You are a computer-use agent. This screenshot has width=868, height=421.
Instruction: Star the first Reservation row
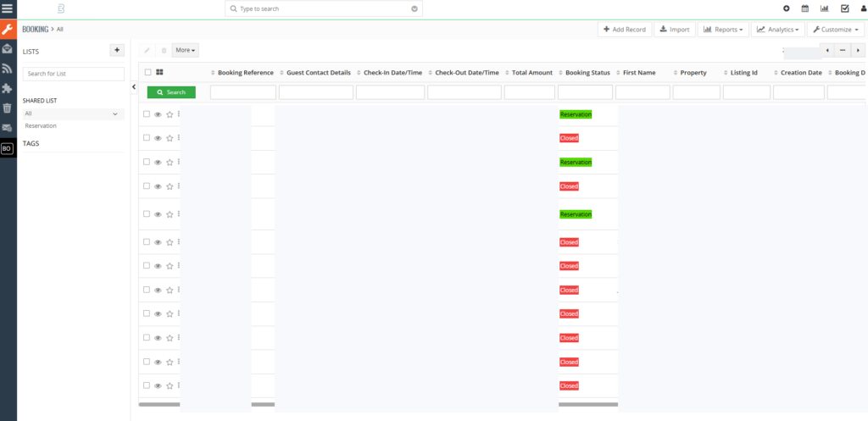[170, 114]
